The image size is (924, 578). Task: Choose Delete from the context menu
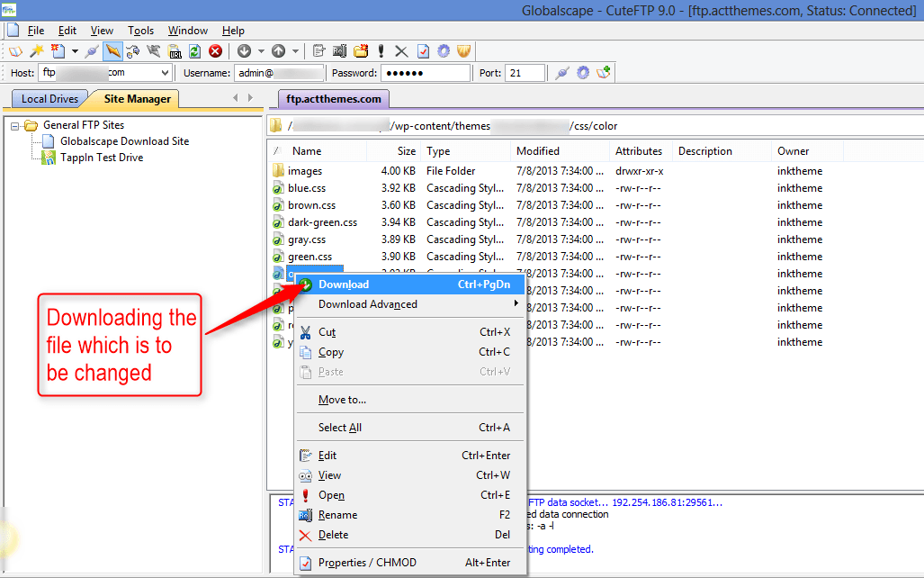pyautogui.click(x=410, y=535)
